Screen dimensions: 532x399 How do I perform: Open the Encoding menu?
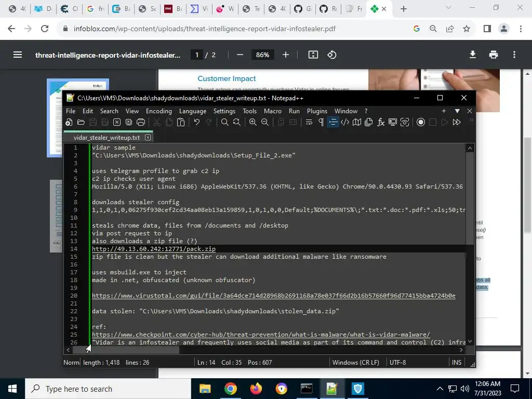click(159, 111)
